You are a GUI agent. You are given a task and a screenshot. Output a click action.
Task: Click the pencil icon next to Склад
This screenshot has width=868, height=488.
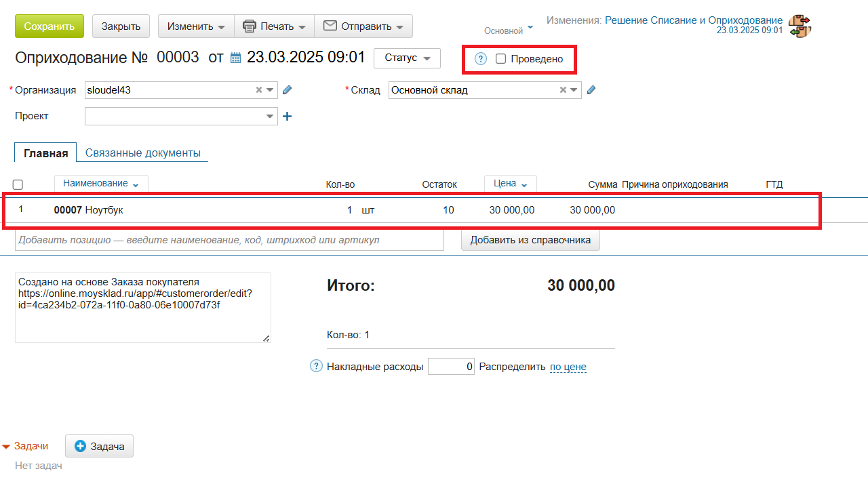[x=591, y=90]
